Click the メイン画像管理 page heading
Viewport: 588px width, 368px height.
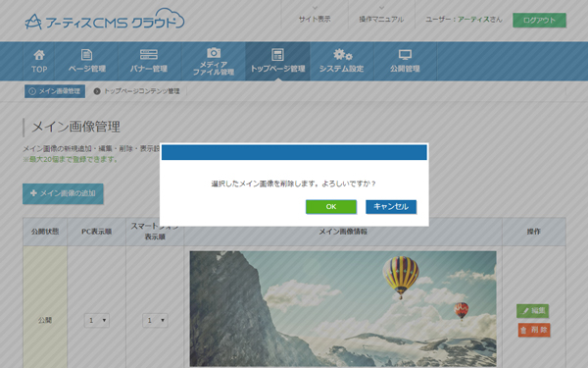click(x=76, y=127)
